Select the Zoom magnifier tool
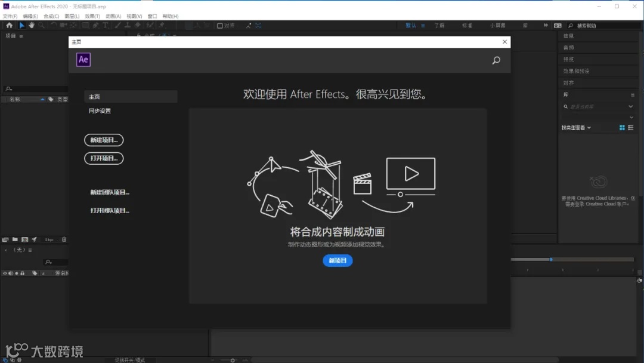This screenshot has height=363, width=644. [x=42, y=25]
